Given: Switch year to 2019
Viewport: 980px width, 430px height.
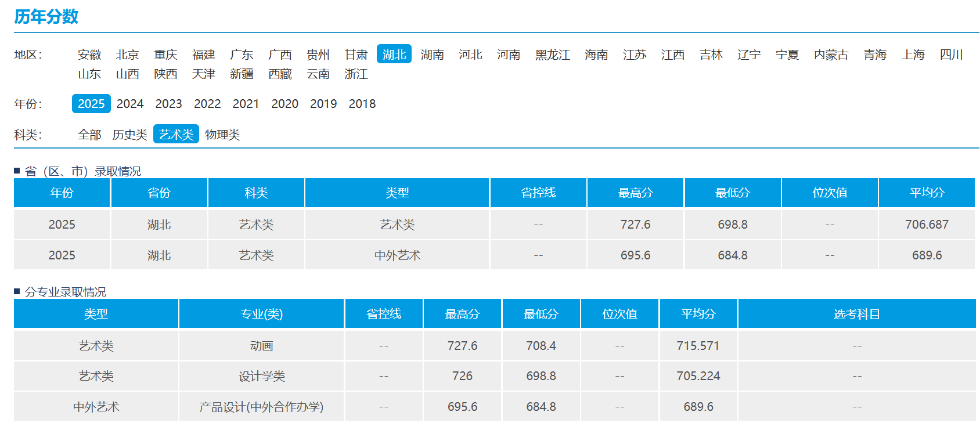Looking at the screenshot, I should coord(323,104).
